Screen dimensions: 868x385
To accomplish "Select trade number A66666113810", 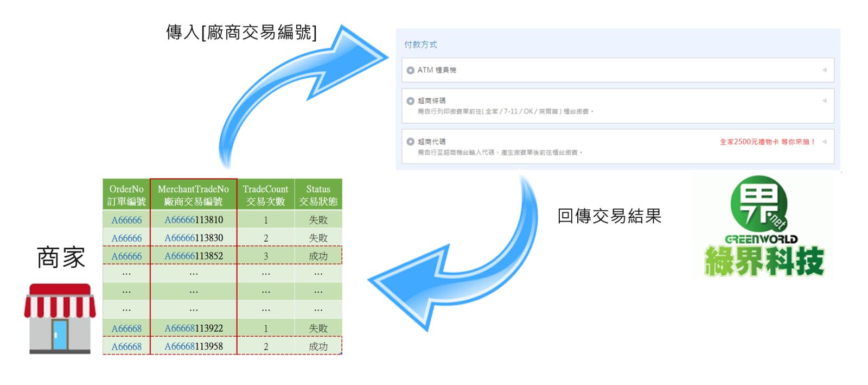I will pyautogui.click(x=194, y=220).
